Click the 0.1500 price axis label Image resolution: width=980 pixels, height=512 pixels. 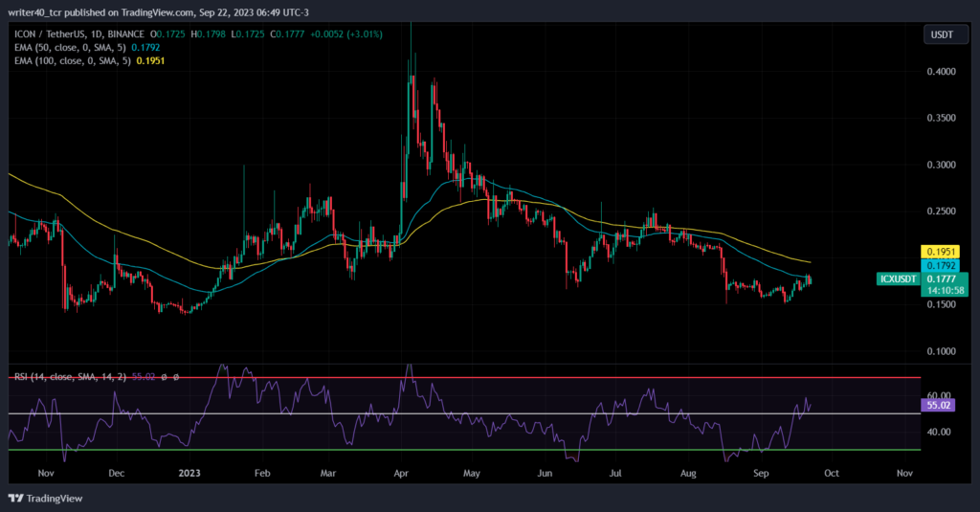coord(942,304)
